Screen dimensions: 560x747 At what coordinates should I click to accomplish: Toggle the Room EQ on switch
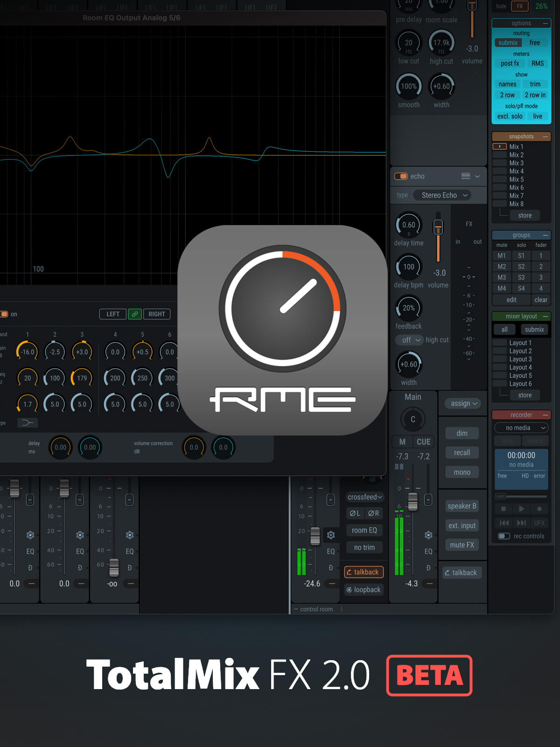pos(4,314)
